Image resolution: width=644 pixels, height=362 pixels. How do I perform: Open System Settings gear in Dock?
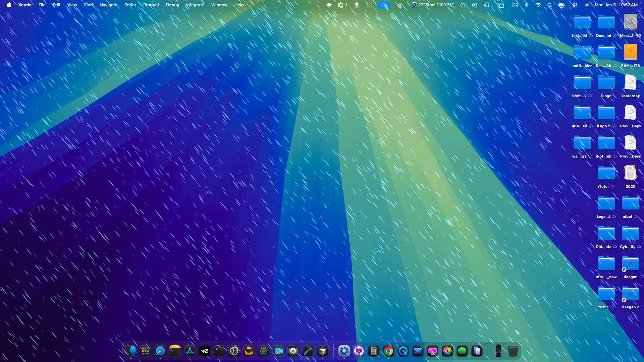click(234, 351)
